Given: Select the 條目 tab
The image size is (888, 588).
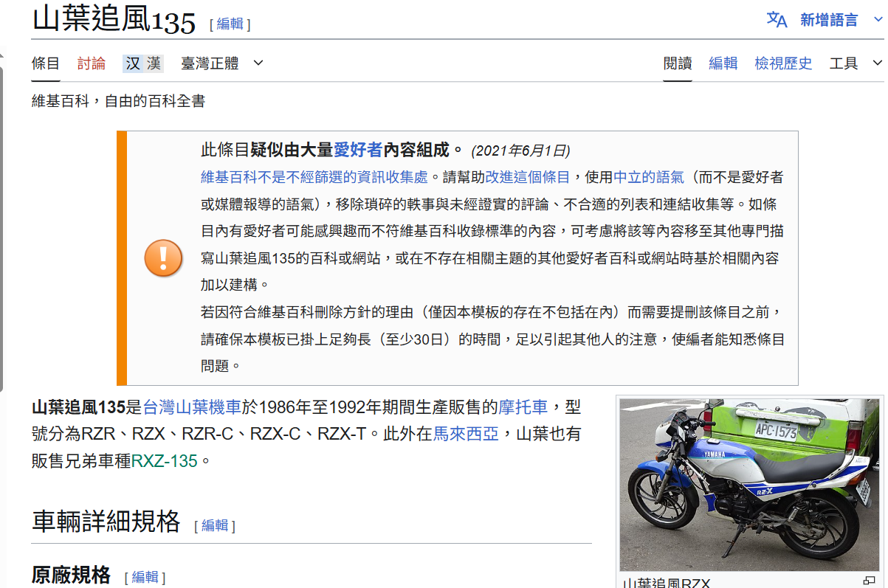Looking at the screenshot, I should (x=46, y=63).
